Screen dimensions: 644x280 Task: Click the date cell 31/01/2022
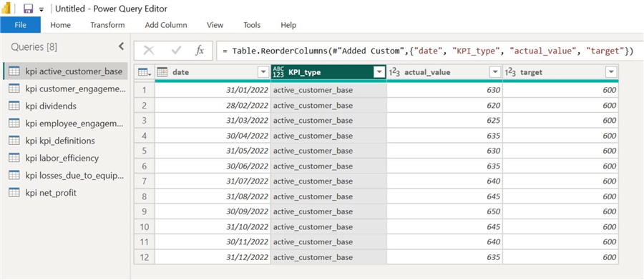pyautogui.click(x=213, y=90)
